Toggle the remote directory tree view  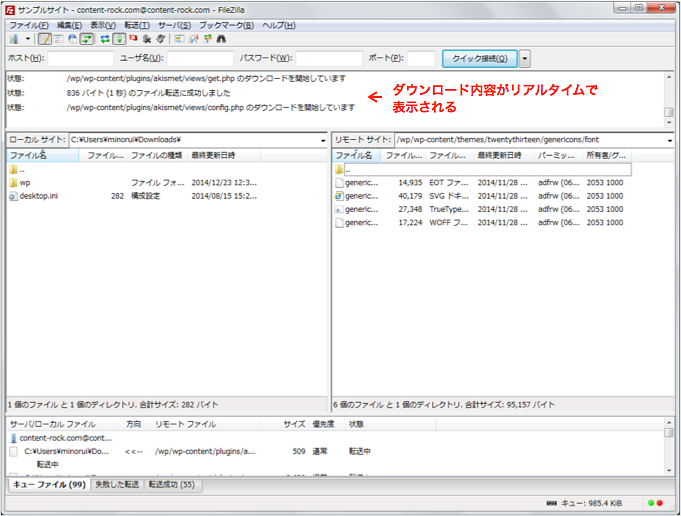pos(73,39)
